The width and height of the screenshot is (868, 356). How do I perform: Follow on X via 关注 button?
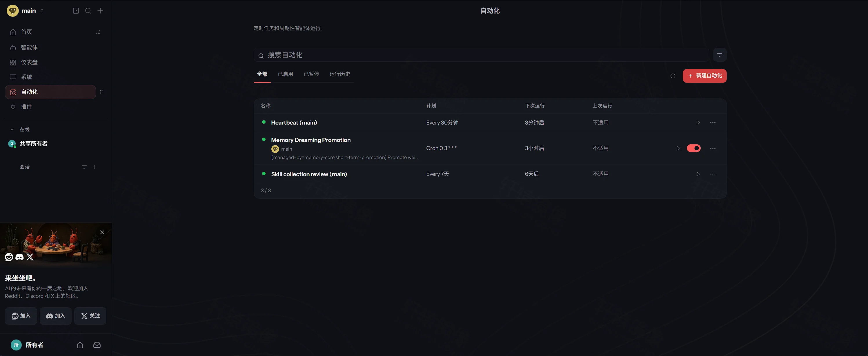90,316
